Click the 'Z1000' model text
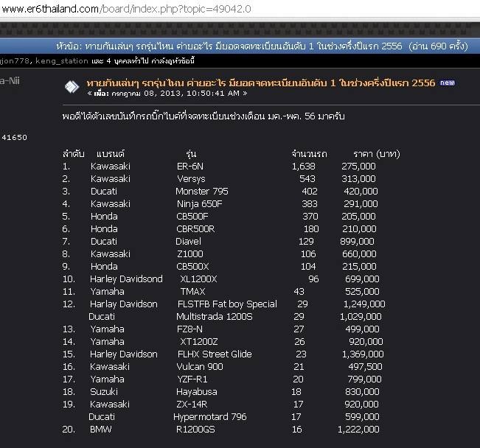This screenshot has width=480, height=448. click(190, 254)
